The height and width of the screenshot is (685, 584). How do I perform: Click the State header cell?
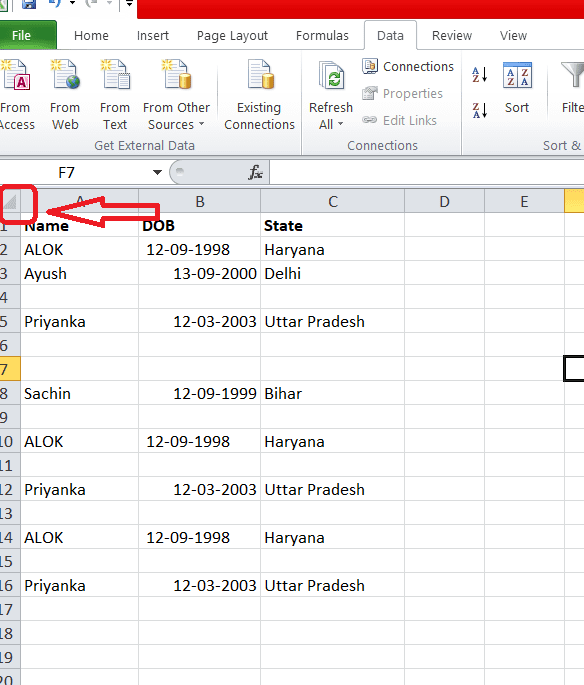(332, 225)
